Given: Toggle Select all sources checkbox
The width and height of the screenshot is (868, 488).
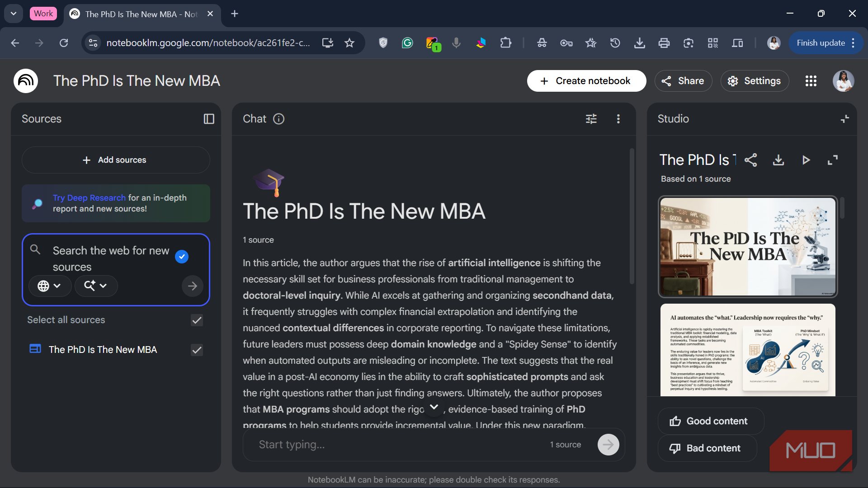Looking at the screenshot, I should tap(197, 320).
